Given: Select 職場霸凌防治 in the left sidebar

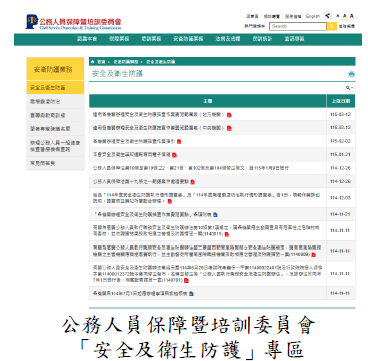Looking at the screenshot, I should (x=55, y=102).
